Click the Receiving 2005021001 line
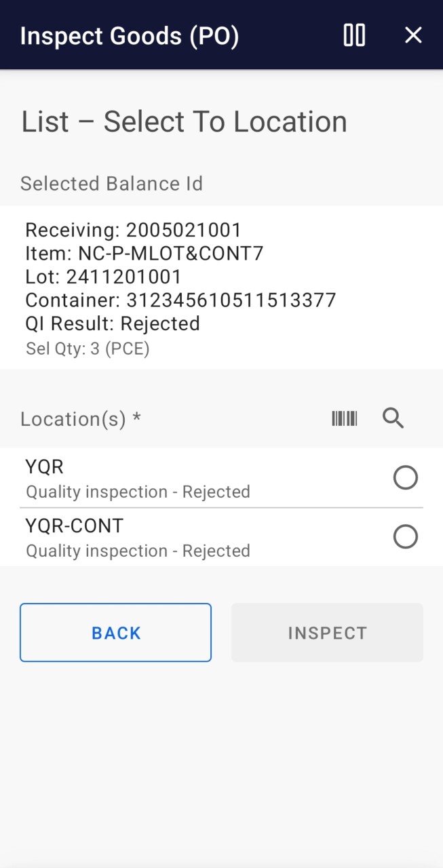443x868 pixels. 133,230
